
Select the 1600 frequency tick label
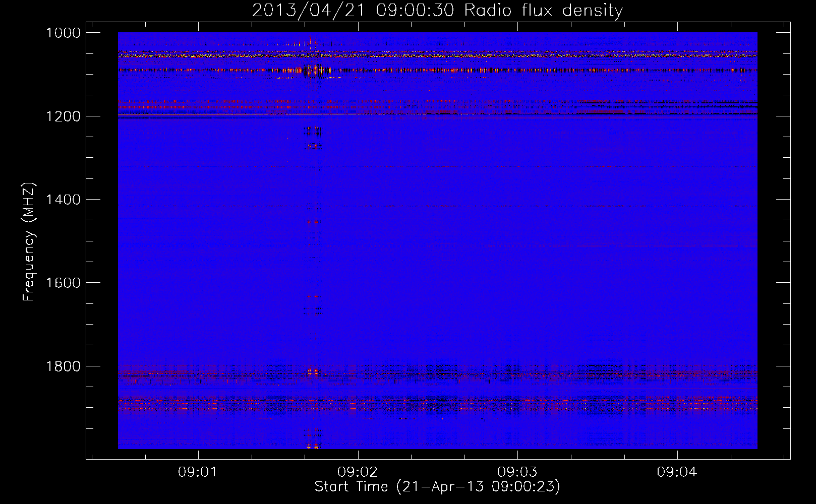click(x=63, y=283)
